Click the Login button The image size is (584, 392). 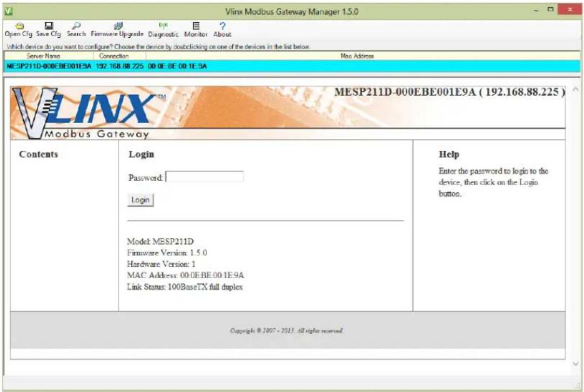tap(140, 200)
